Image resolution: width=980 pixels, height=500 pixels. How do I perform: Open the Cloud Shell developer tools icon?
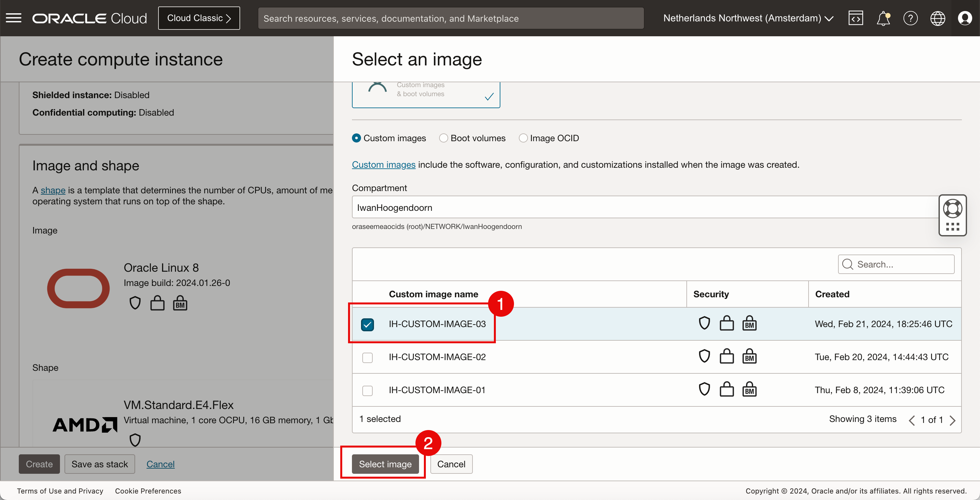pyautogui.click(x=856, y=18)
